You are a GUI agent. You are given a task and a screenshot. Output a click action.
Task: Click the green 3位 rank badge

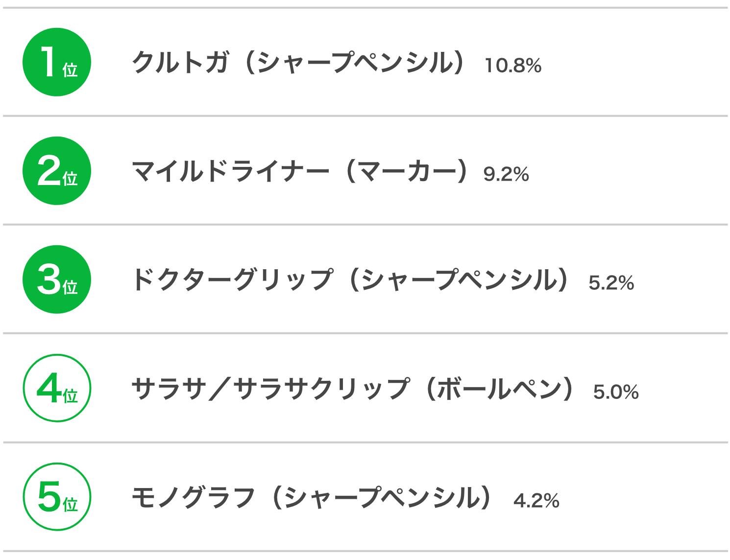click(57, 280)
